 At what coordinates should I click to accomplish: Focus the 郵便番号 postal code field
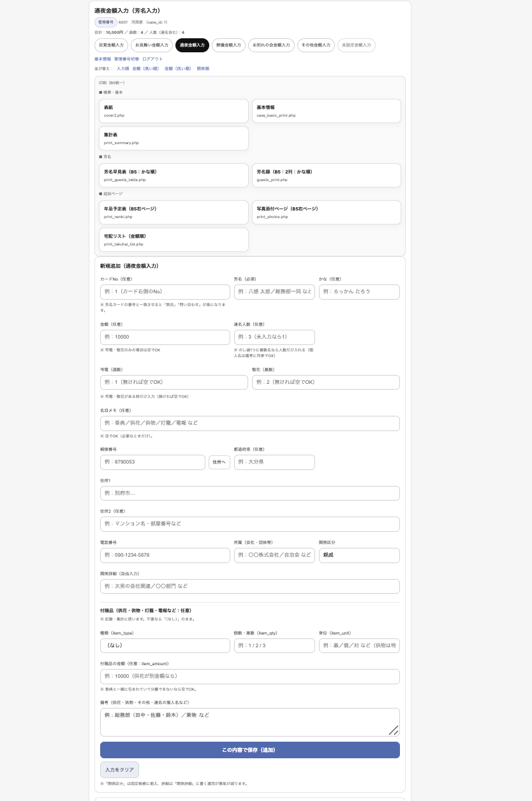[x=152, y=462]
